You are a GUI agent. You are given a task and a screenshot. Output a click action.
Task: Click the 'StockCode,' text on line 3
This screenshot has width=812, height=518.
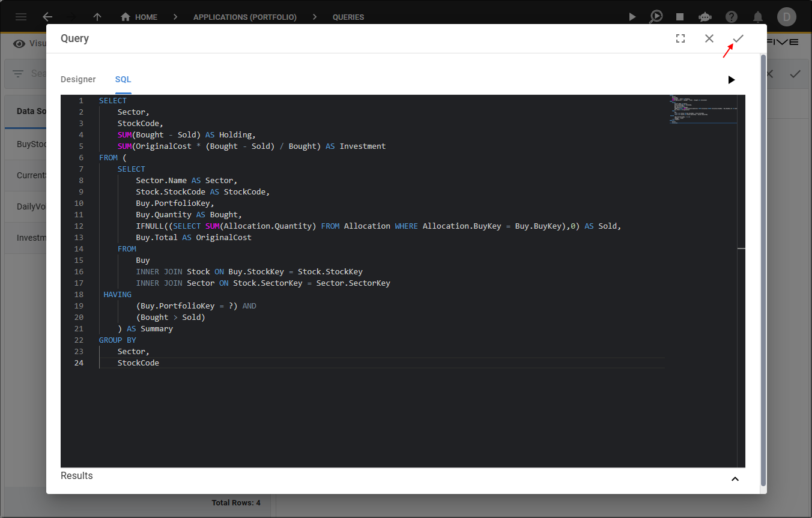tap(141, 123)
